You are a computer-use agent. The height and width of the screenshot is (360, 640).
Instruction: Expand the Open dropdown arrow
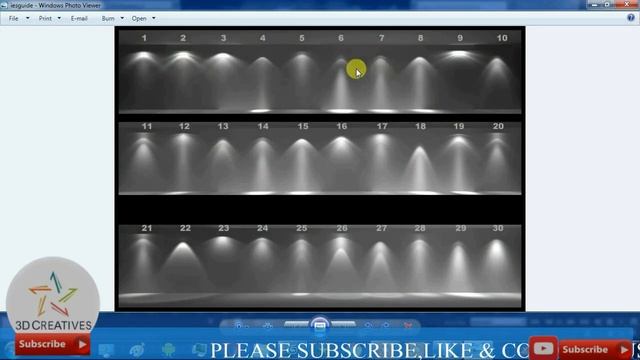(x=154, y=18)
